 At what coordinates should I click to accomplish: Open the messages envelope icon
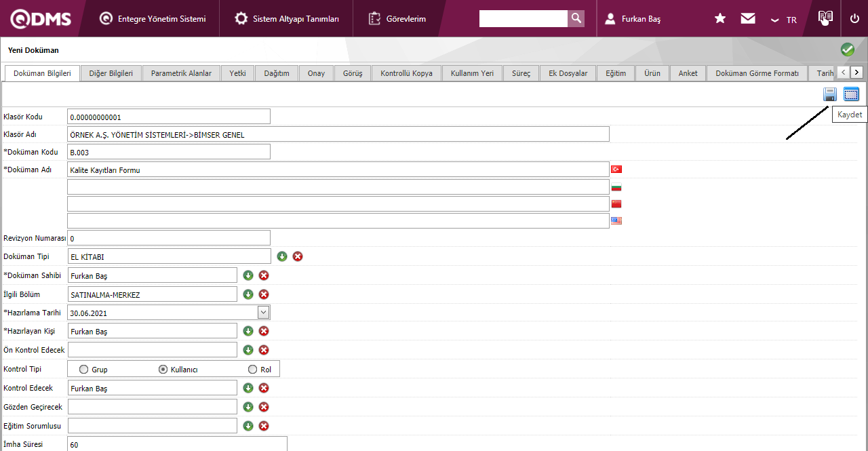[748, 18]
